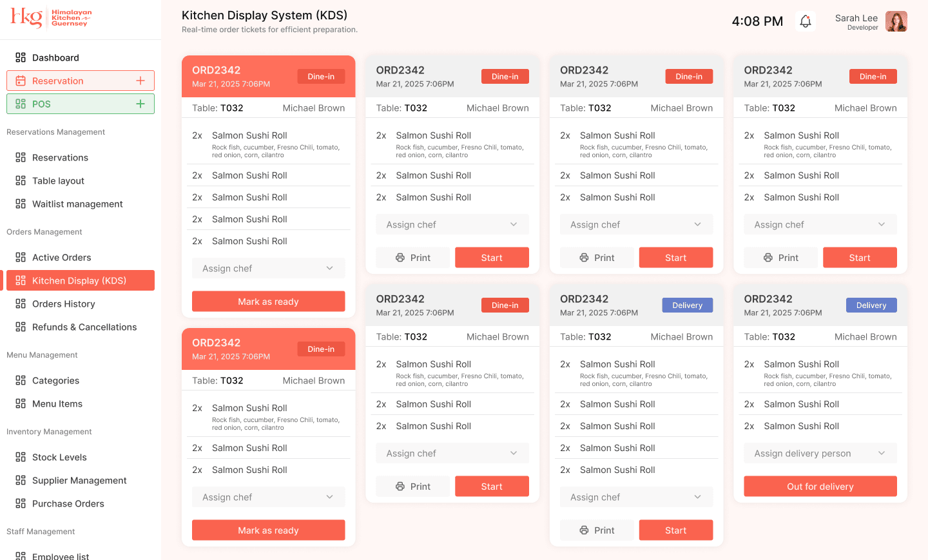This screenshot has width=928, height=560.
Task: Click Mark as ready on first ticket
Action: 268,302
